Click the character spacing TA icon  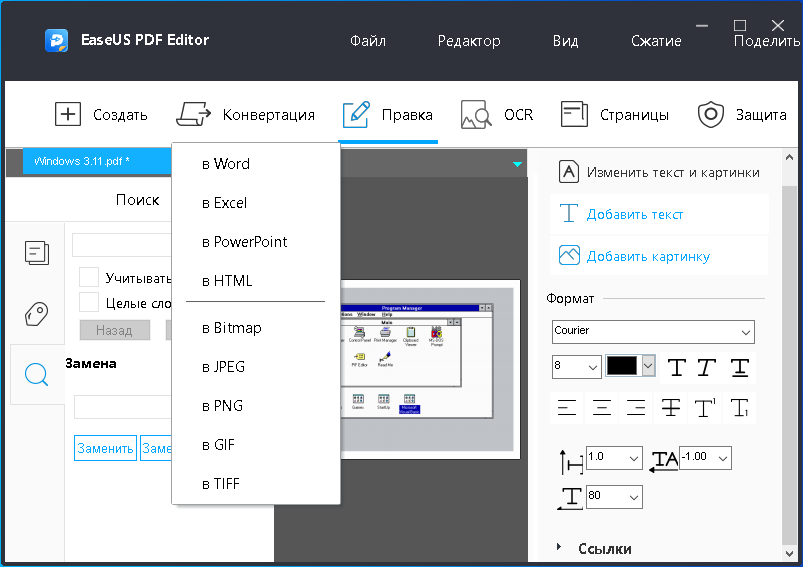pyautogui.click(x=664, y=460)
